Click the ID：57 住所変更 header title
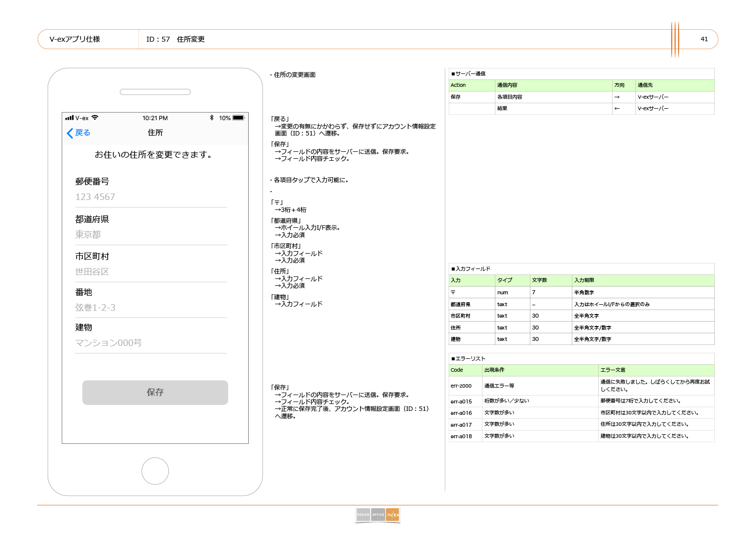Image resolution: width=756 pixels, height=535 pixels. pos(175,39)
